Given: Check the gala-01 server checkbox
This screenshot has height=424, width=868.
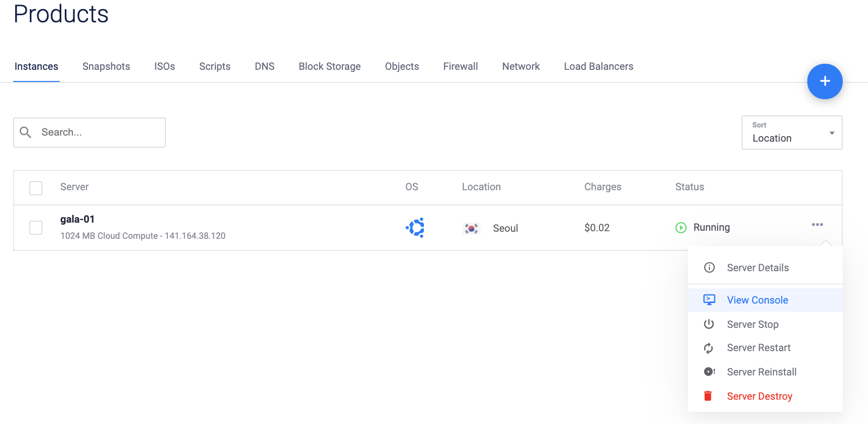Looking at the screenshot, I should tap(36, 228).
